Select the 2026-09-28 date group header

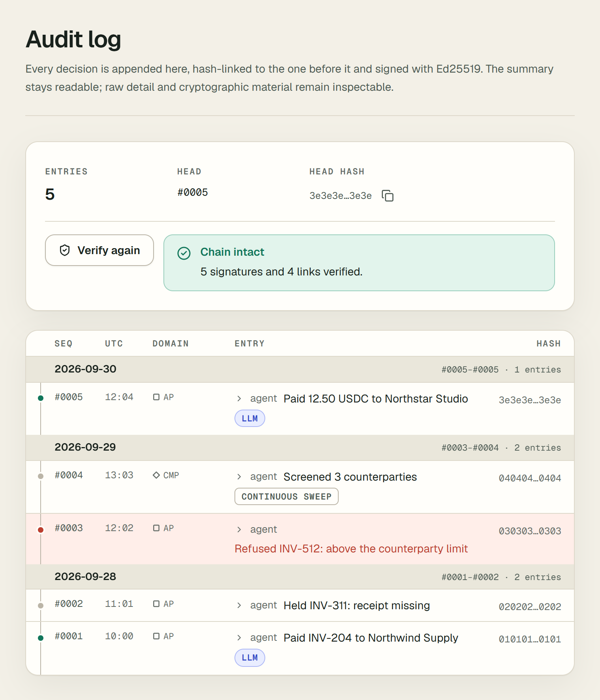click(300, 576)
